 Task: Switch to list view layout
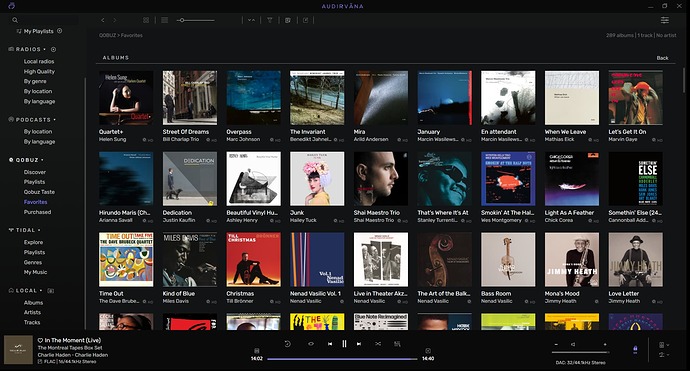(165, 20)
